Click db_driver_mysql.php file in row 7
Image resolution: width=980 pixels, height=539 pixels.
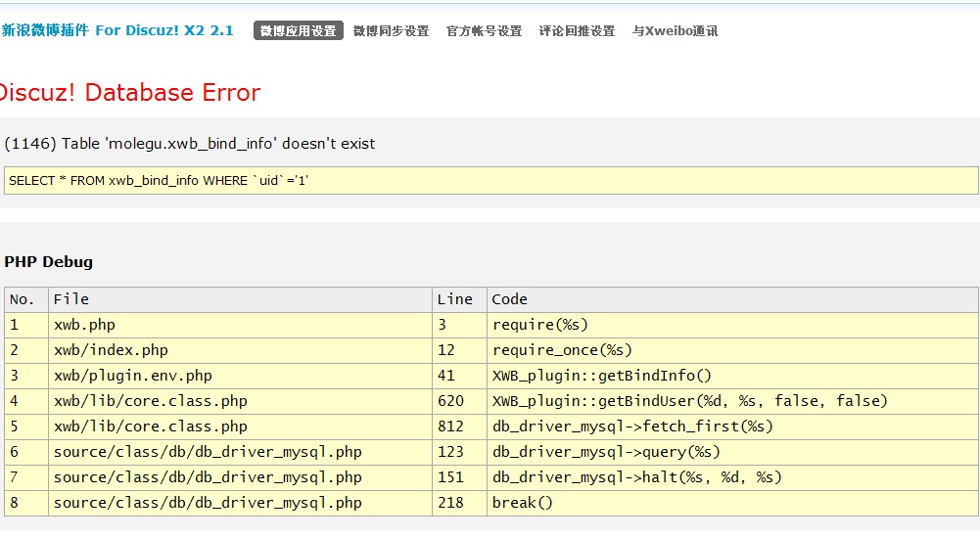(240, 477)
